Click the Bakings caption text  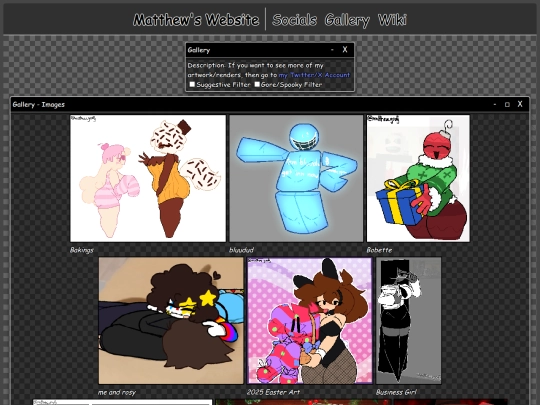(82, 250)
